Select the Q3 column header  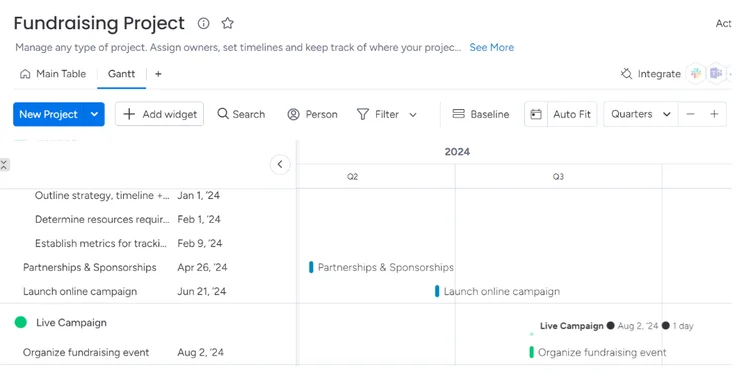(x=558, y=177)
